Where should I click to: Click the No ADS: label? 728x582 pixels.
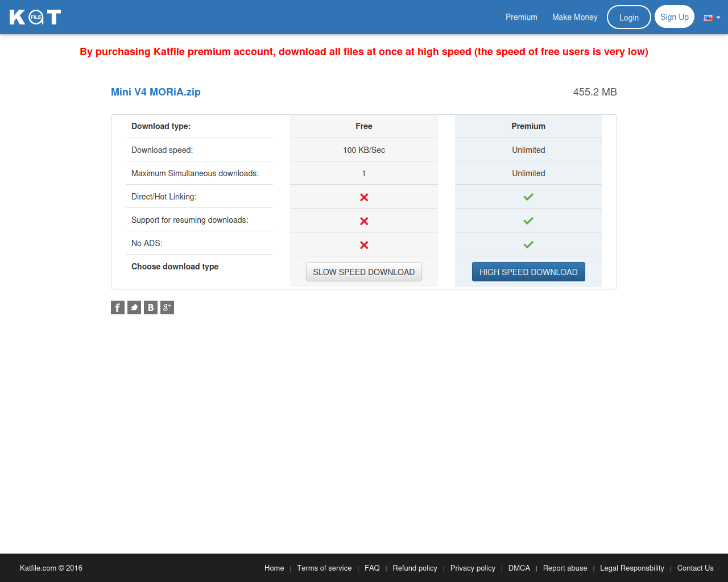pyautogui.click(x=147, y=243)
